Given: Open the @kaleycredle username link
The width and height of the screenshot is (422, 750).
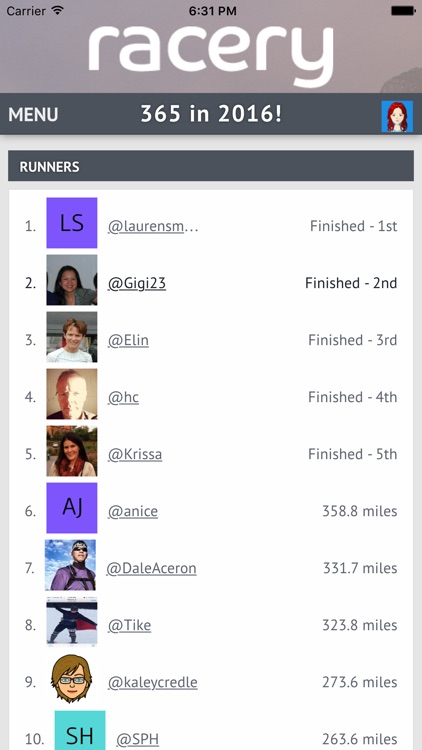Looking at the screenshot, I should click(153, 682).
